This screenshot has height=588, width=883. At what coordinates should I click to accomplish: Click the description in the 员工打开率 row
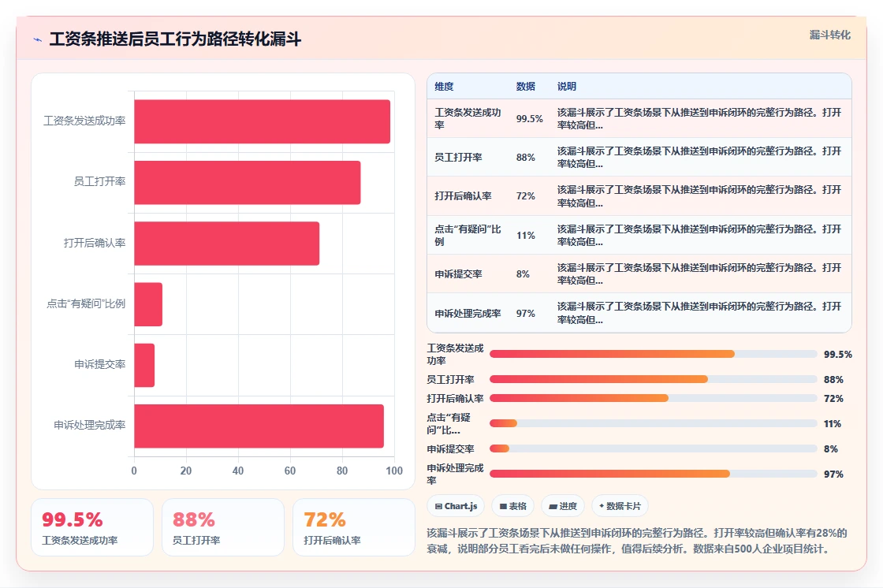pos(699,157)
